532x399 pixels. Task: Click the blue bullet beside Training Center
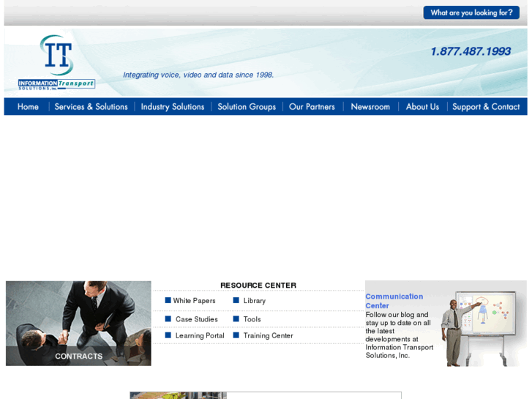click(236, 335)
